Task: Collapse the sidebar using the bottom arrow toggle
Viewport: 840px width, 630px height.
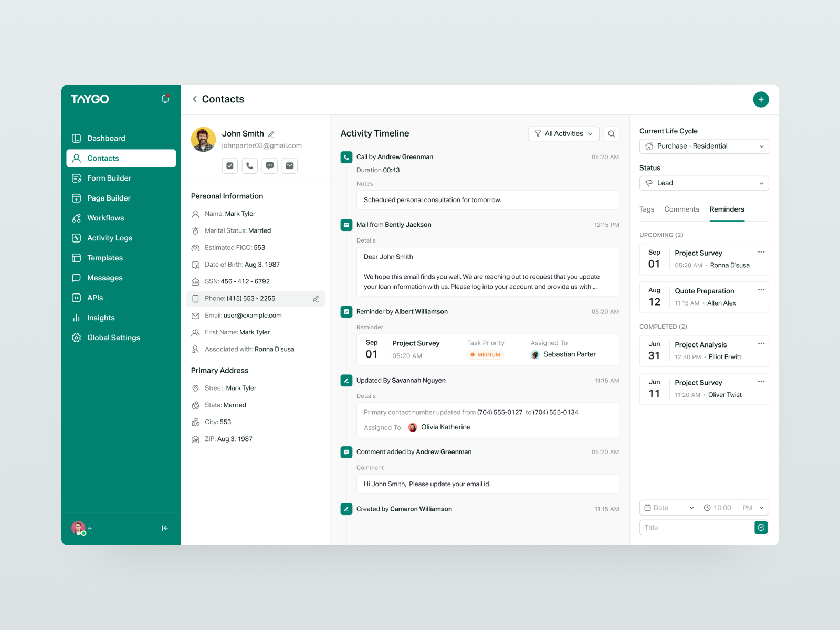Action: [164, 528]
